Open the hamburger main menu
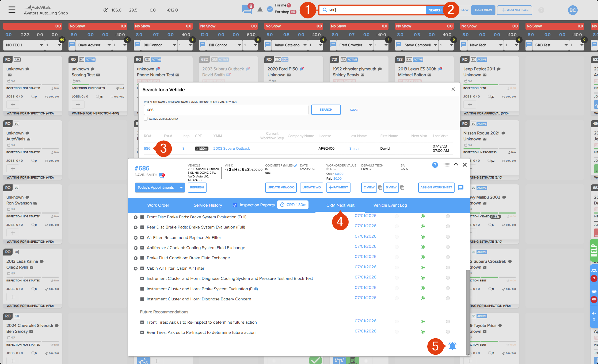The height and width of the screenshot is (364, 598). coord(12,10)
